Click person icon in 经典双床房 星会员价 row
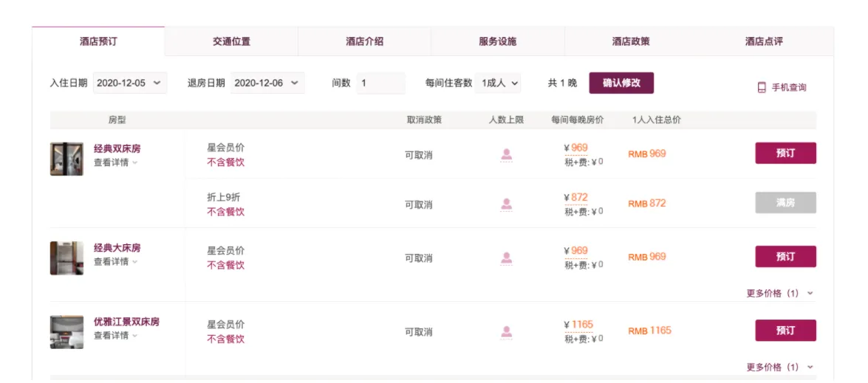 click(x=507, y=155)
